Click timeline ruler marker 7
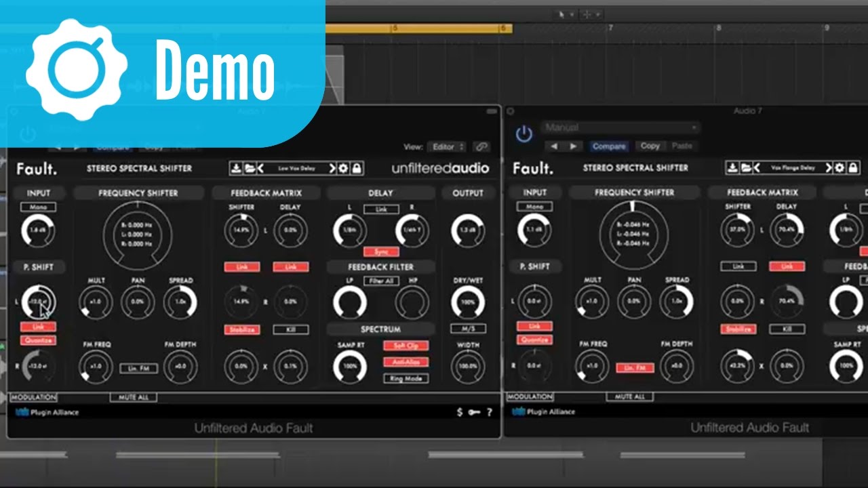Image resolution: width=868 pixels, height=488 pixels. pos(610,28)
